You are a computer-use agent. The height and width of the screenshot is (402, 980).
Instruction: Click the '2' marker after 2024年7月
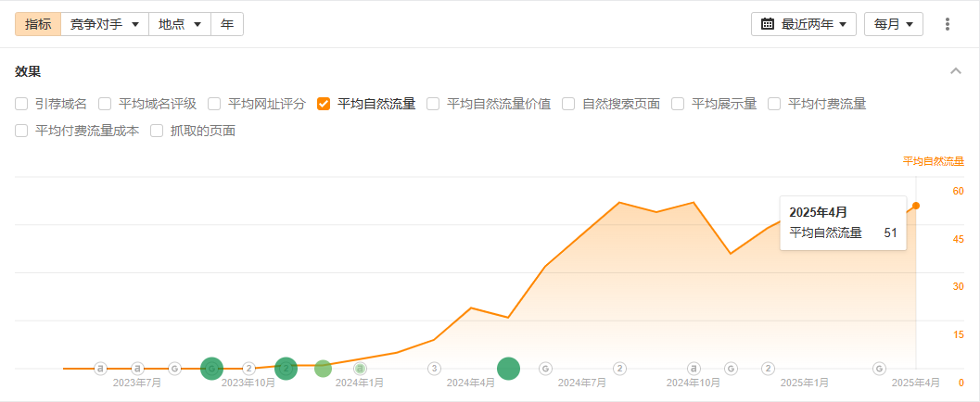click(619, 369)
